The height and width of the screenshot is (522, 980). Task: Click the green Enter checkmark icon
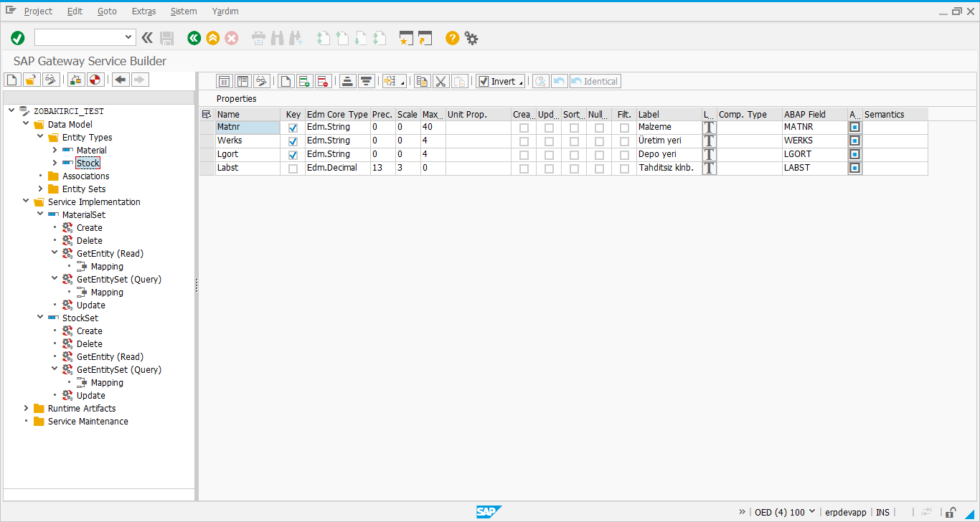18,38
